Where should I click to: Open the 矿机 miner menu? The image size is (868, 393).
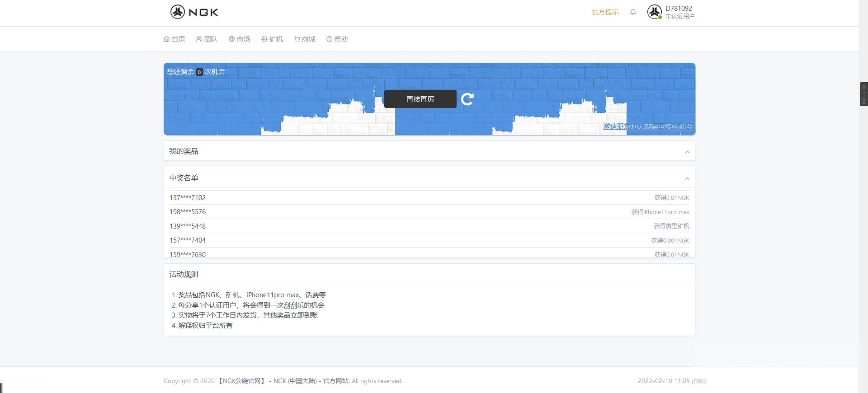pos(272,39)
